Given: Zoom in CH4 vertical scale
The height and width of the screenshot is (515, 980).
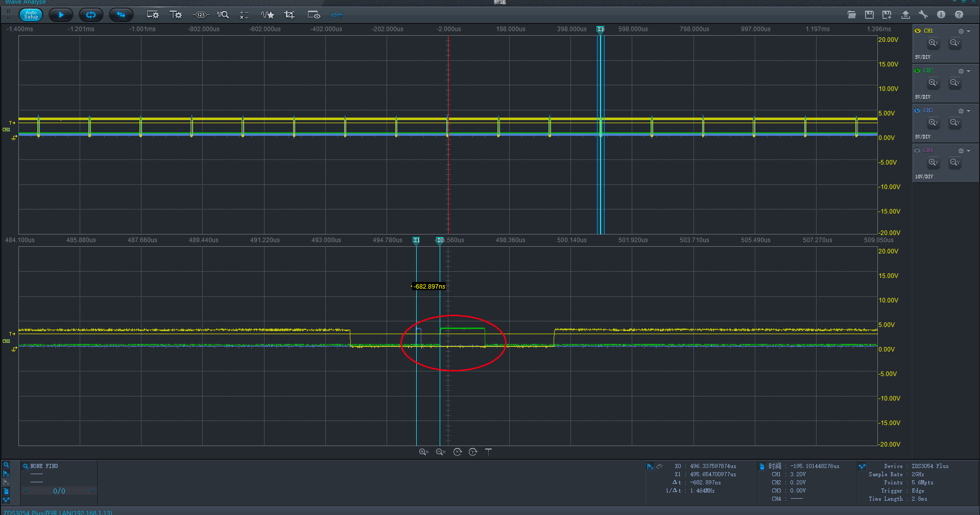Looking at the screenshot, I should (x=934, y=162).
